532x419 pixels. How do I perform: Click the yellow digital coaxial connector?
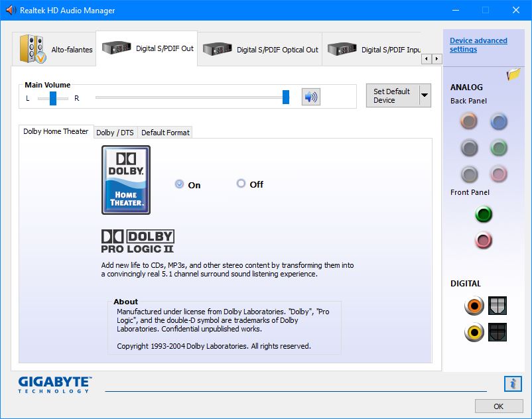click(474, 332)
